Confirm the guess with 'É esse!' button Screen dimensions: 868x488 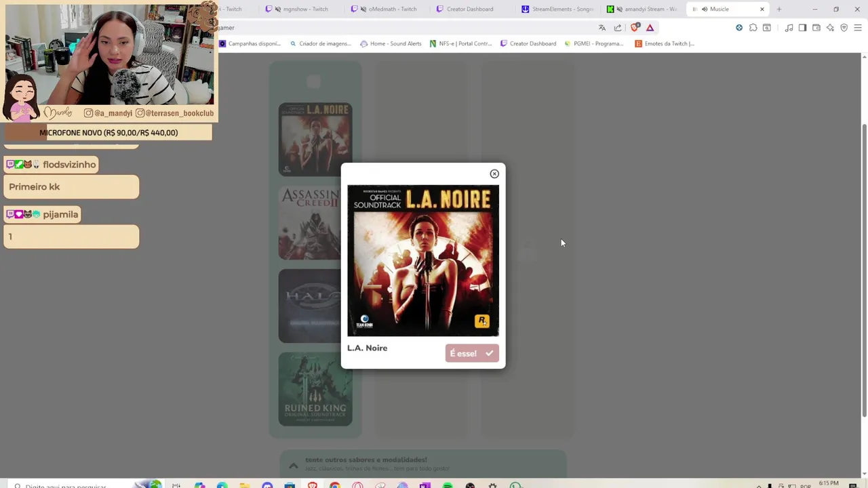(x=472, y=353)
